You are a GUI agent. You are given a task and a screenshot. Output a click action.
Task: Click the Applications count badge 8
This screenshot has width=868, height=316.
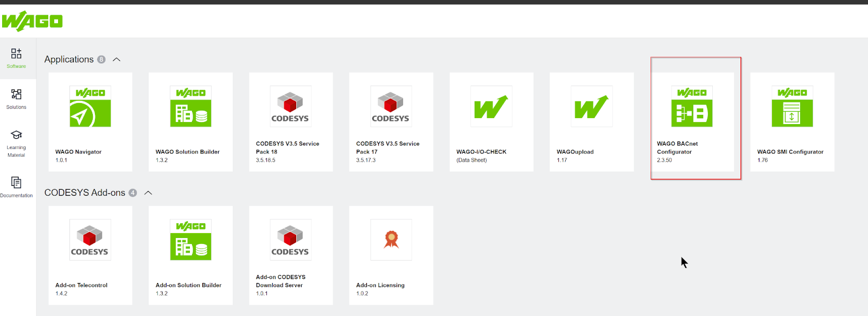[101, 60]
